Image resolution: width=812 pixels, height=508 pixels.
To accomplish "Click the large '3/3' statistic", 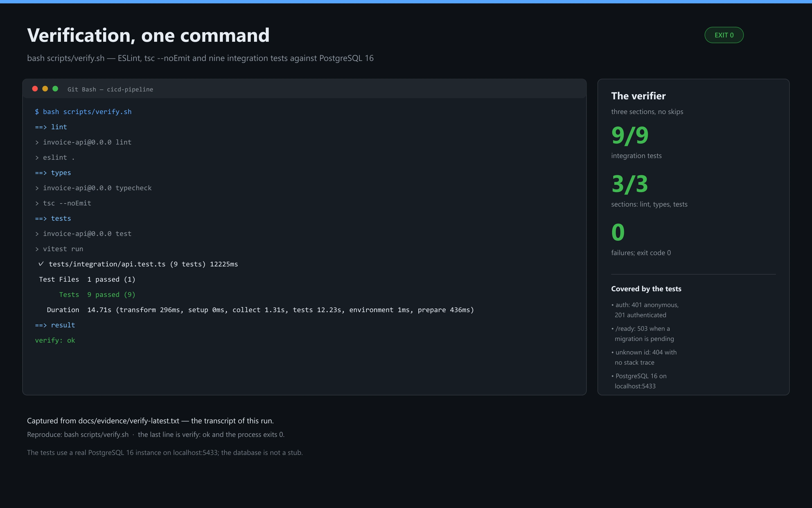I will tap(630, 184).
